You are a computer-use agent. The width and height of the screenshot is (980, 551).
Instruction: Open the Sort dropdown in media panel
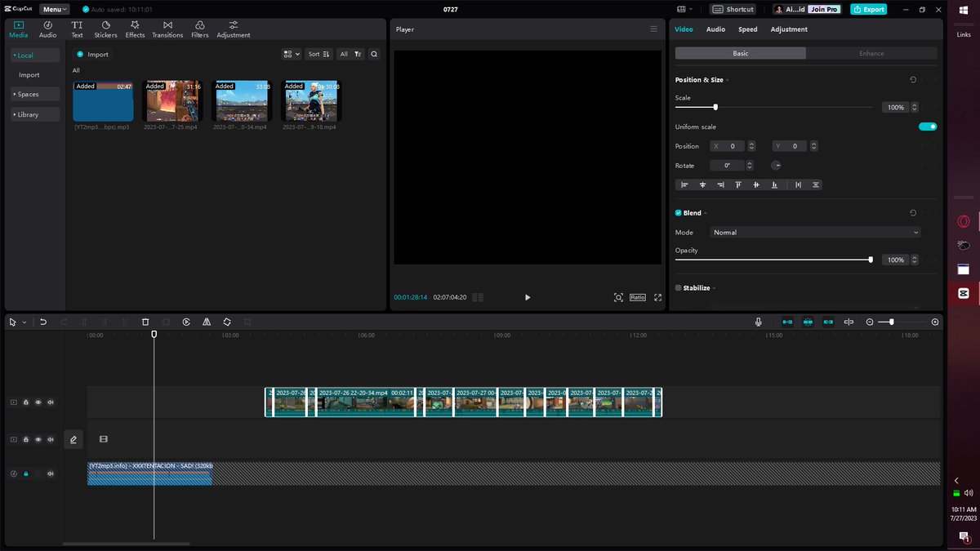pos(318,54)
